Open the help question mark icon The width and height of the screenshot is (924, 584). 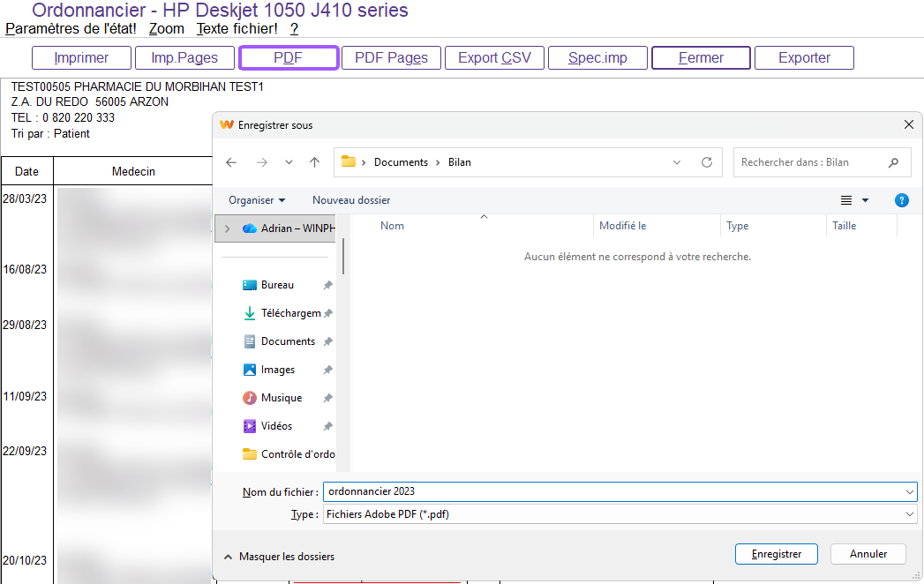(x=901, y=200)
